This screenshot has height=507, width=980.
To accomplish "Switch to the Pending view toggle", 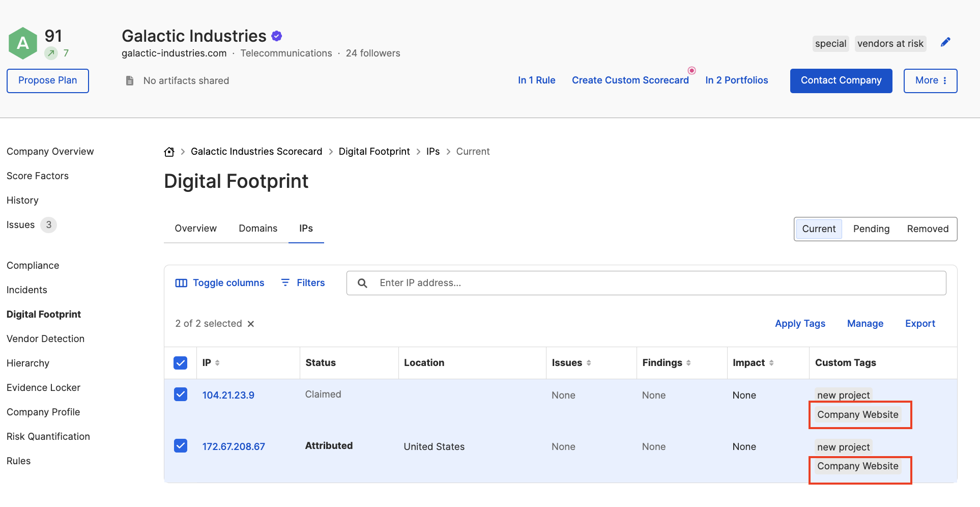I will [x=871, y=229].
